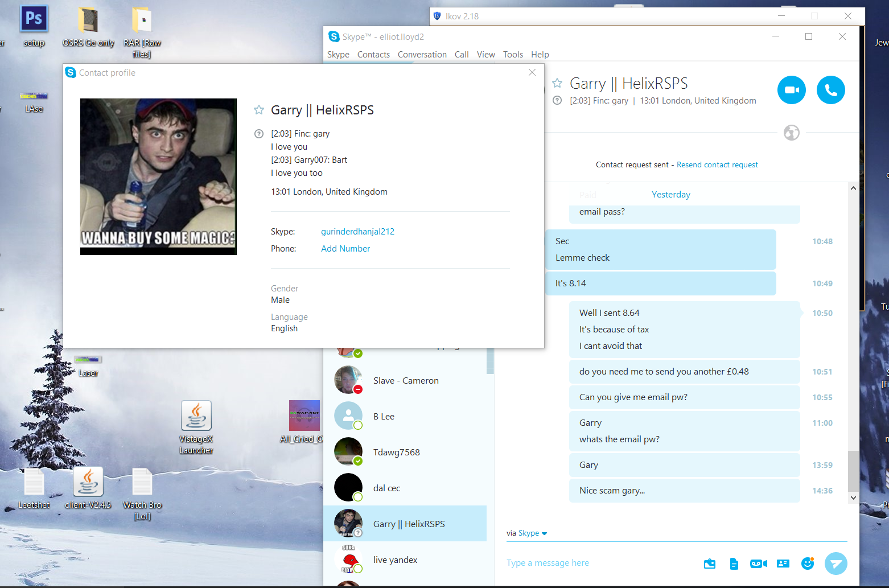Open the LAse desktop icon

coord(34,102)
